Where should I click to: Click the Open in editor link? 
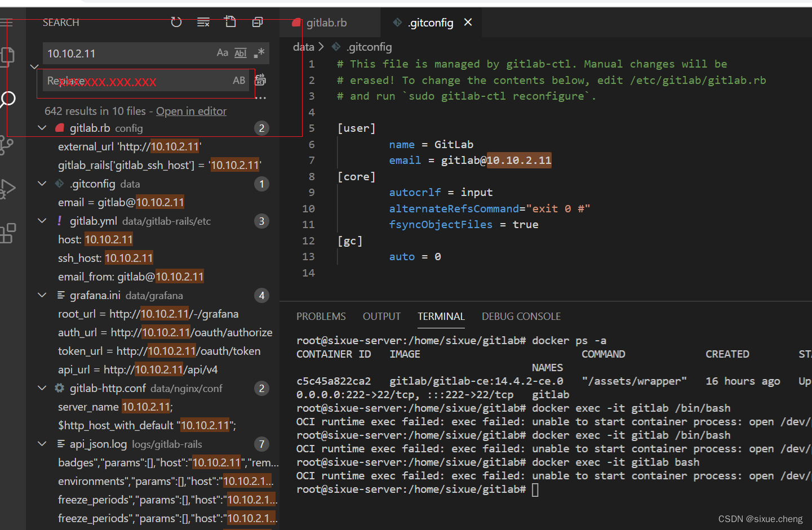pos(191,111)
